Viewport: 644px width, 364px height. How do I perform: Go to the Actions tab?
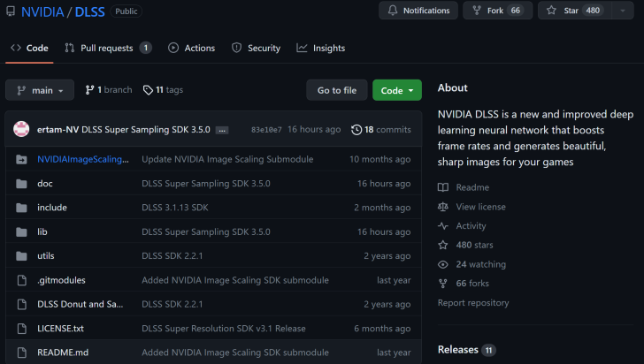191,48
